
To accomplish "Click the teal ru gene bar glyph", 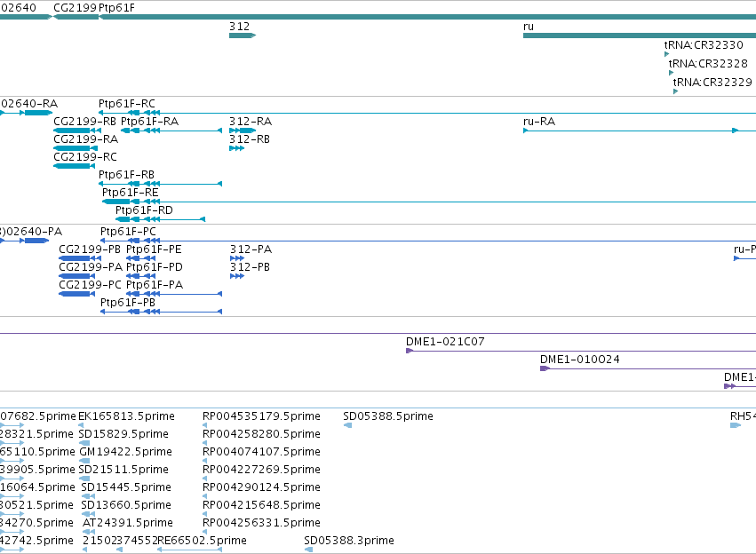I will tap(640, 36).
